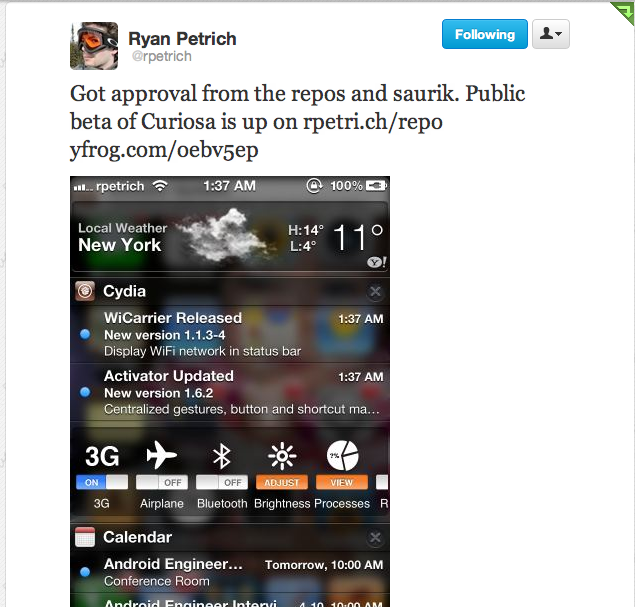Click the Following button
This screenshot has height=607, width=635.
[x=485, y=34]
